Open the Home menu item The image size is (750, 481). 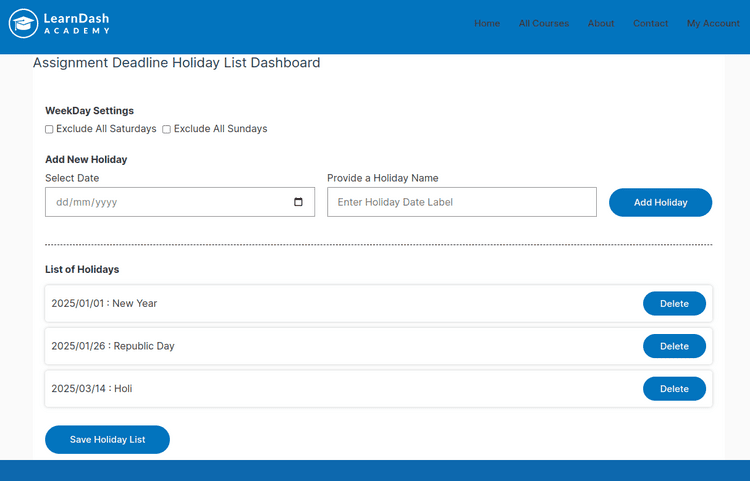point(487,23)
